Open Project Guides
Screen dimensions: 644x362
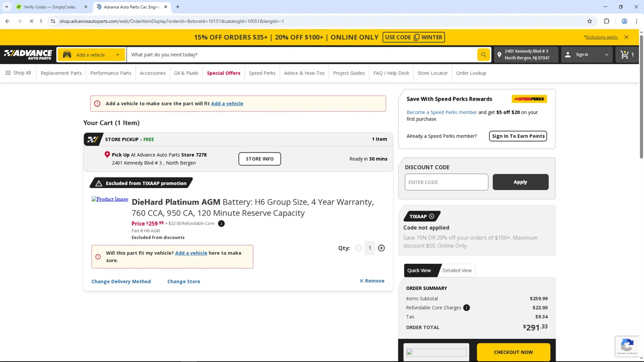349,73
